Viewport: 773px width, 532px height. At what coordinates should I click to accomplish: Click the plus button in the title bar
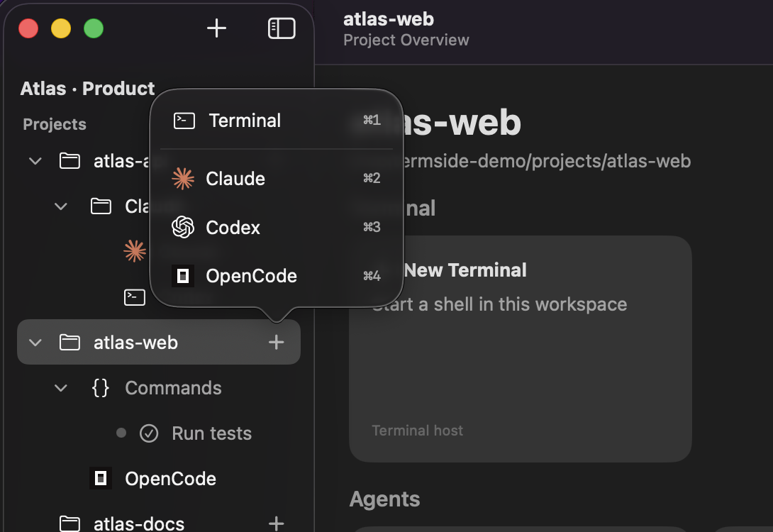216,28
